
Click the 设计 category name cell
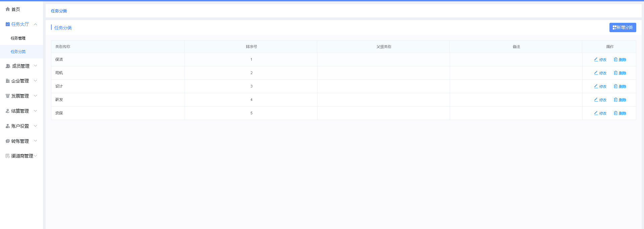pos(59,86)
